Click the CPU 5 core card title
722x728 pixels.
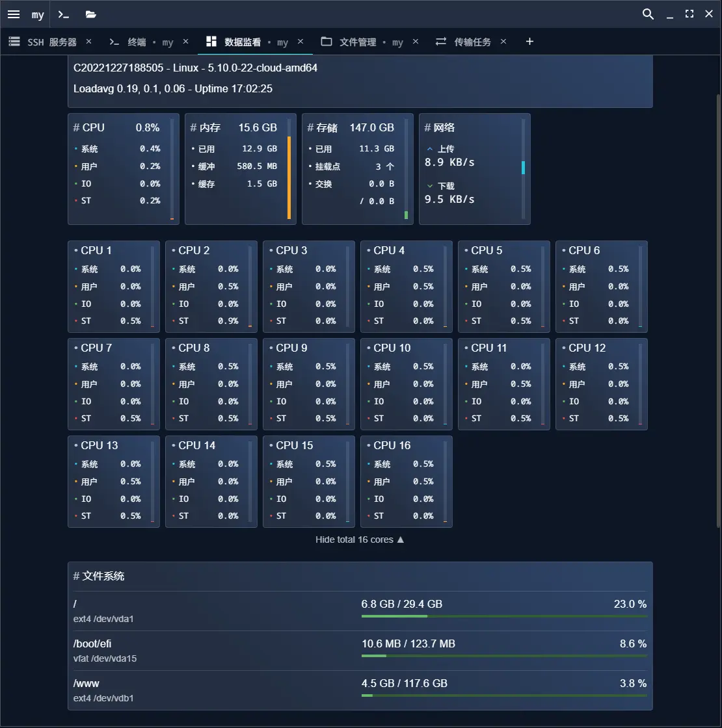pyautogui.click(x=487, y=250)
